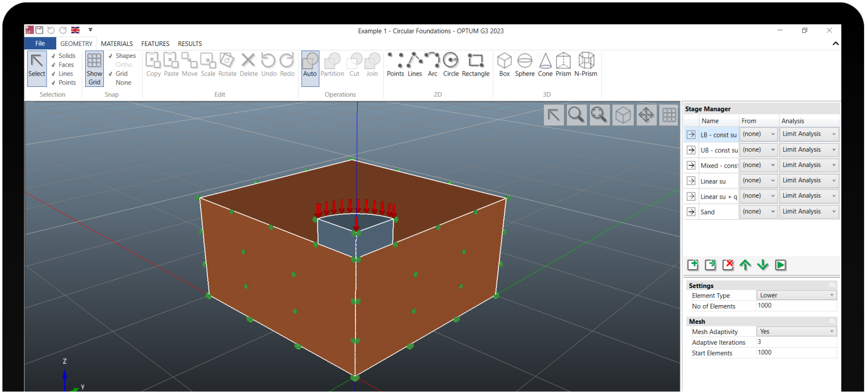Select the Cut operation icon
868x392 pixels.
(x=354, y=65)
